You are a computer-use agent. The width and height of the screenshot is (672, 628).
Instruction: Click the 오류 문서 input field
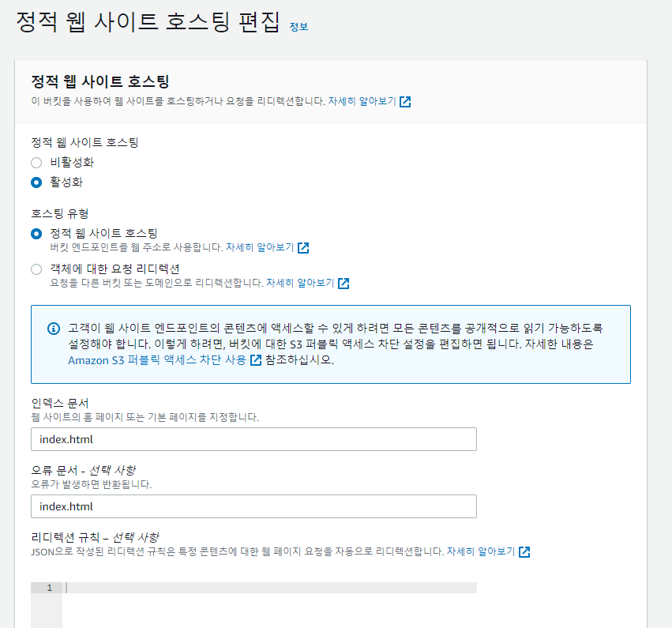click(x=253, y=506)
